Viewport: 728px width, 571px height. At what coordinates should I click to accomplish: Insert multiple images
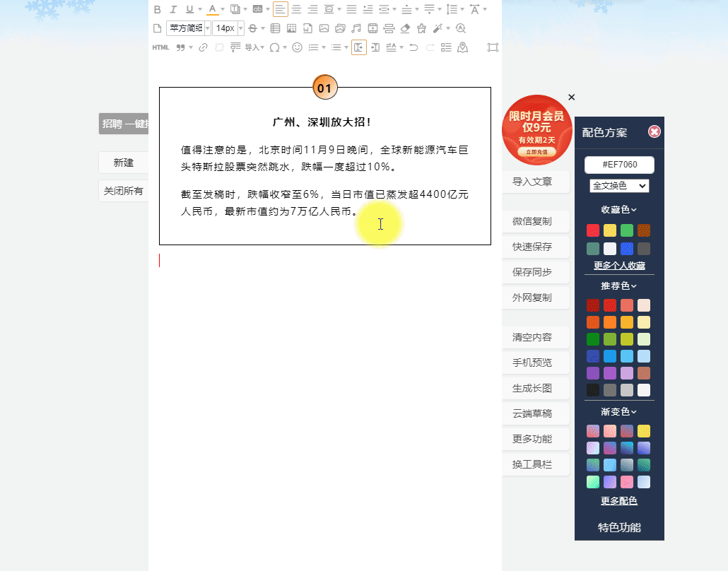[x=340, y=28]
